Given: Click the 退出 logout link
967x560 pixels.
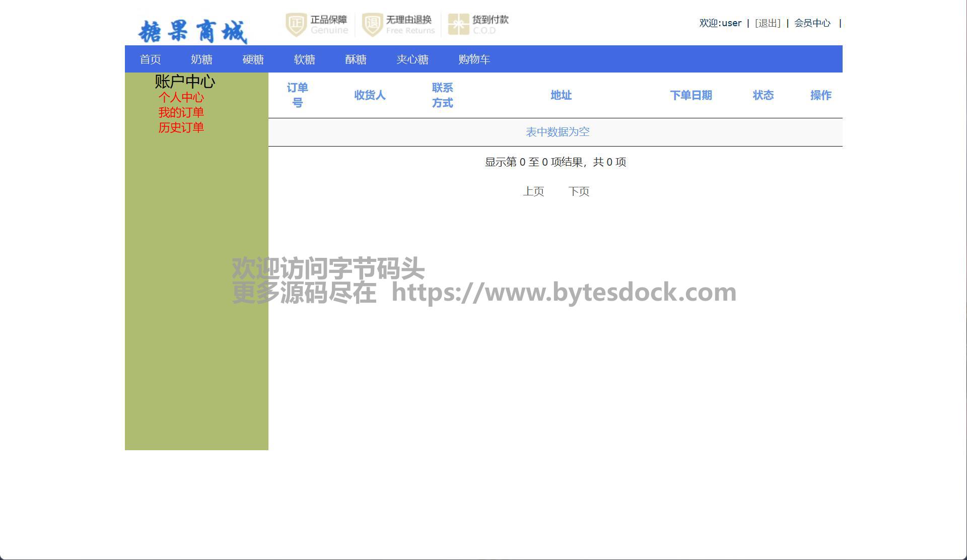Looking at the screenshot, I should point(768,23).
